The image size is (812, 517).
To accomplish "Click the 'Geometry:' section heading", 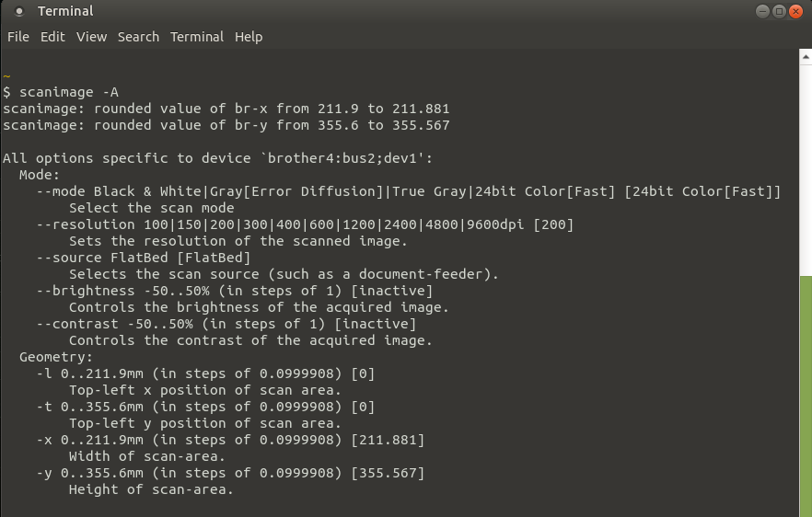I will coord(56,357).
